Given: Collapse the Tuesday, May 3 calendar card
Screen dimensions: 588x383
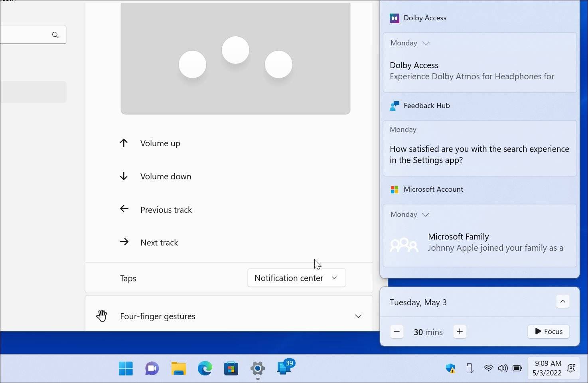Looking at the screenshot, I should [x=563, y=302].
